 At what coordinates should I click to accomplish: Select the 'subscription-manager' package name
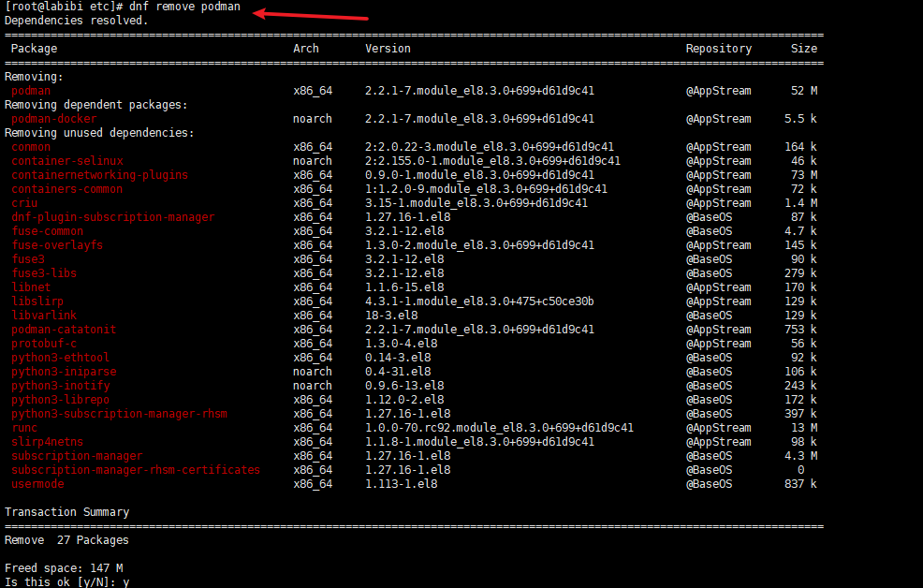coord(77,456)
